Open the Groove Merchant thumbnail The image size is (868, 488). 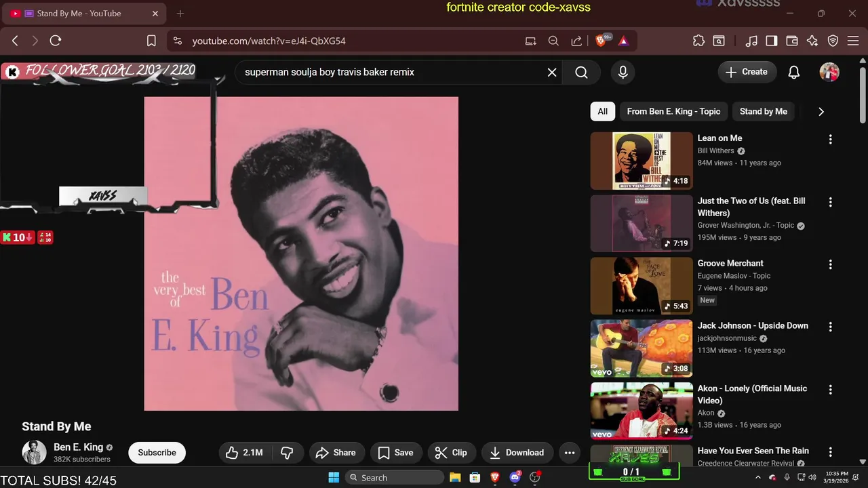642,286
